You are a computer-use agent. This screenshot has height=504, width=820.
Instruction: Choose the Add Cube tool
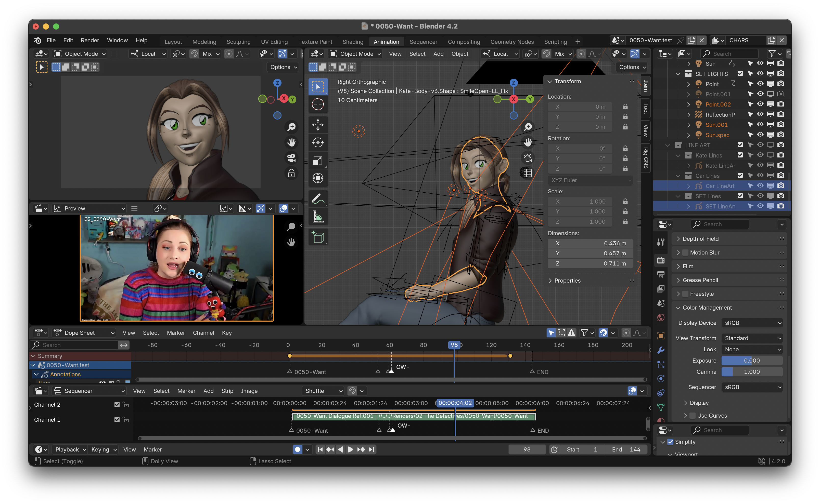click(x=318, y=237)
